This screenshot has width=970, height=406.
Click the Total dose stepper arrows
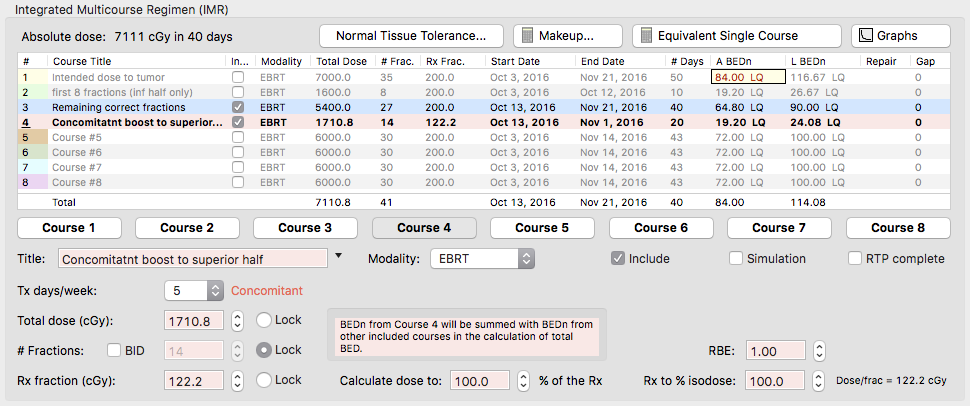point(237,321)
